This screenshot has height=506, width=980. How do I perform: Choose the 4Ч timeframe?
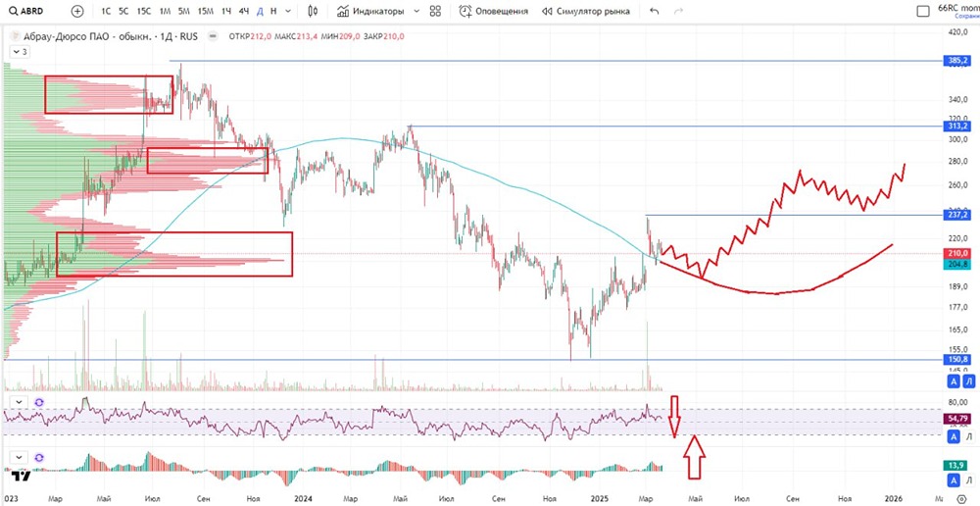[x=244, y=11]
